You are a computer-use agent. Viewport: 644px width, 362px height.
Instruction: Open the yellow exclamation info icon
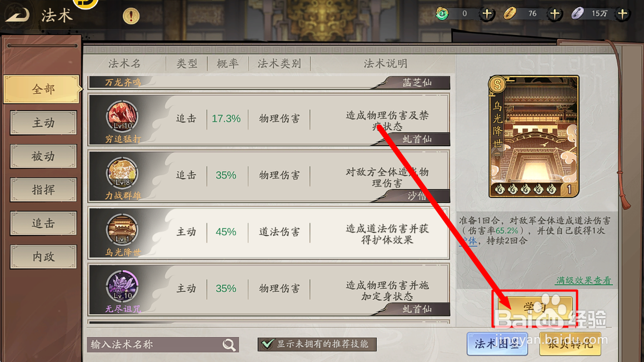pyautogui.click(x=131, y=16)
